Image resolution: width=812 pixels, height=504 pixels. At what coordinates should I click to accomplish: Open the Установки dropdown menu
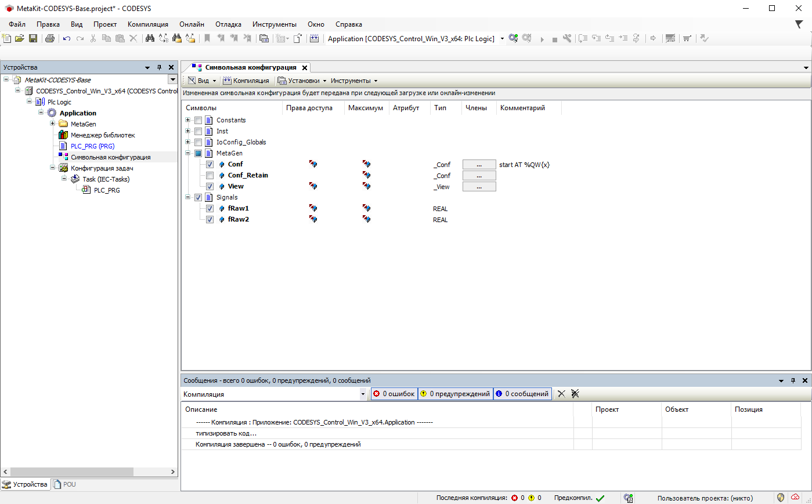pos(302,81)
